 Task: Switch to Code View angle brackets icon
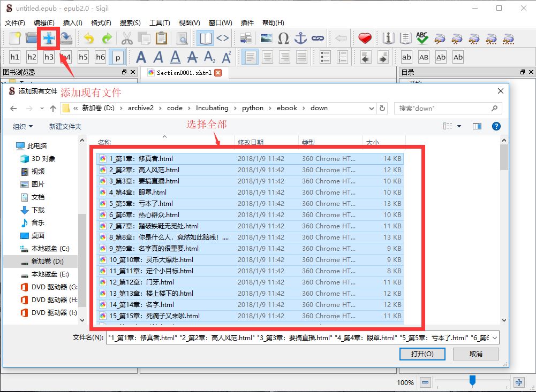[223, 39]
